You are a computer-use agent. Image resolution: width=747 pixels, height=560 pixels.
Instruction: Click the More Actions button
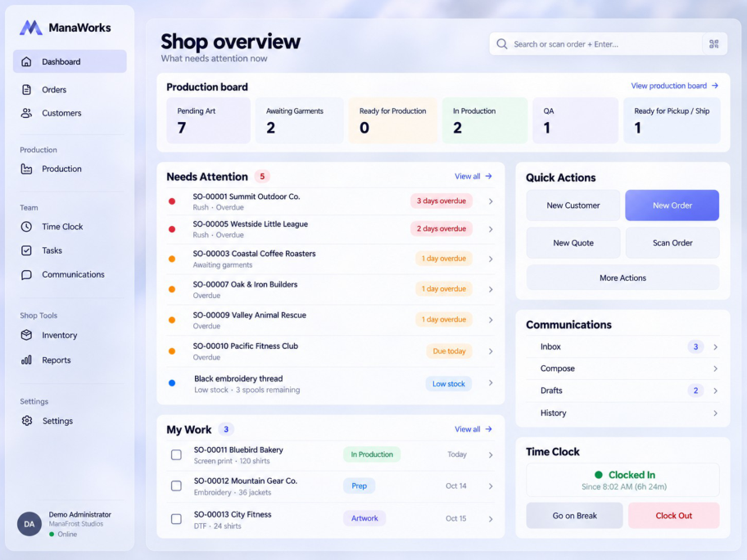pos(622,278)
